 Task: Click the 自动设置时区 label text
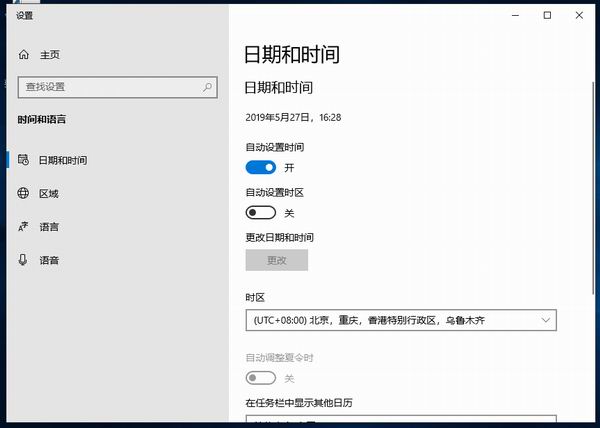pyautogui.click(x=275, y=192)
